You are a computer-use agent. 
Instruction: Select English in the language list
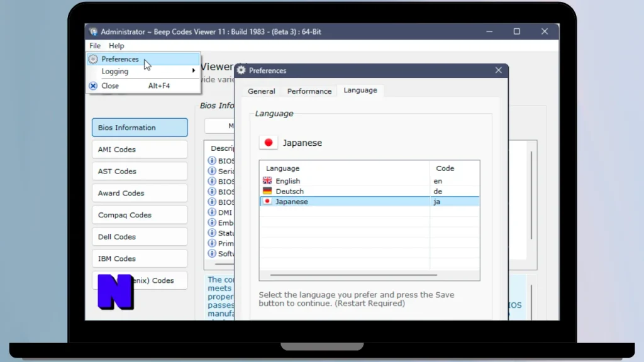click(369, 181)
